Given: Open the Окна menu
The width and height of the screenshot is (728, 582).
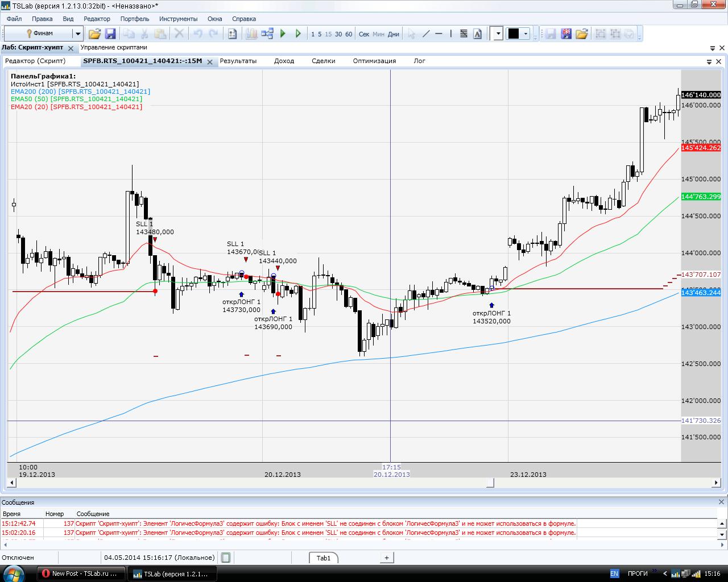Looking at the screenshot, I should (x=215, y=19).
